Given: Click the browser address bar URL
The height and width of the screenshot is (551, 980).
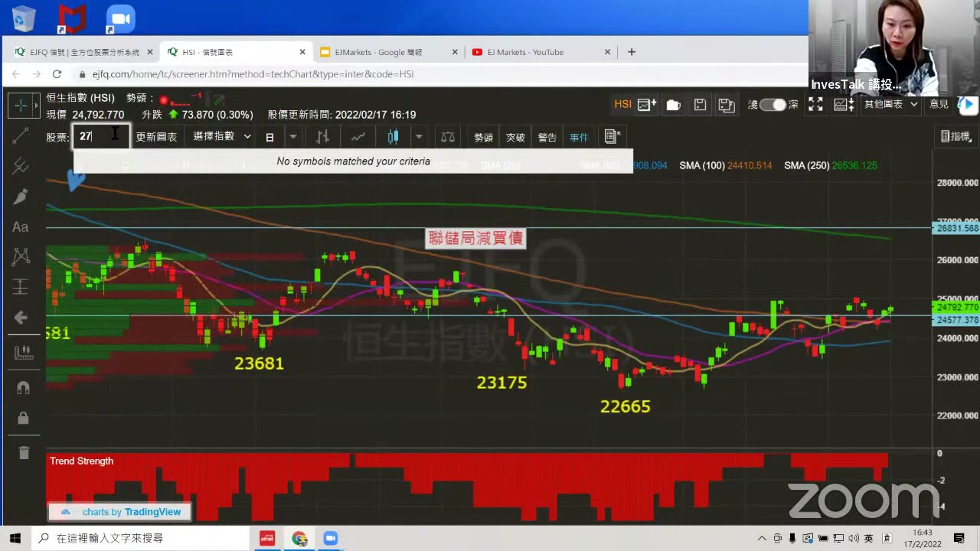Looking at the screenshot, I should coord(253,74).
